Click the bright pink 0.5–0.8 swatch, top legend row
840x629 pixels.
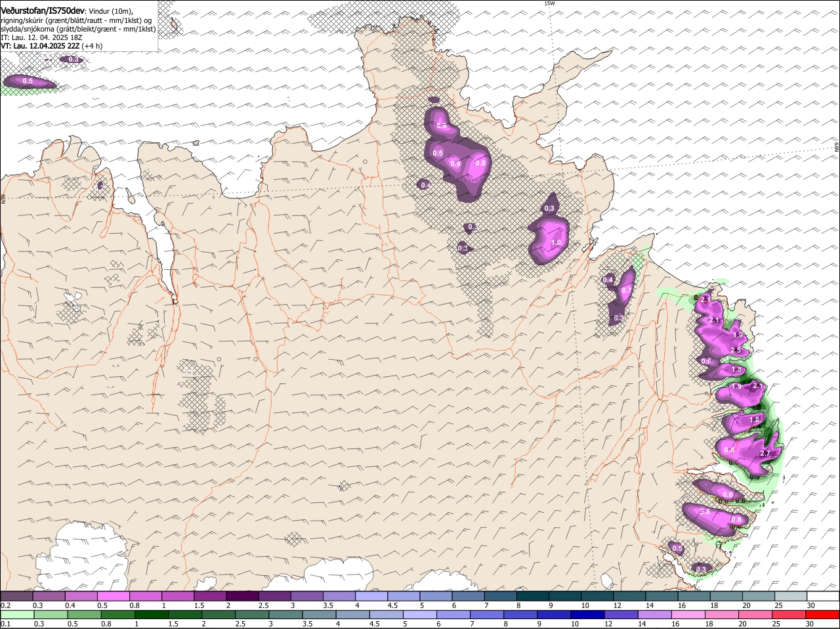point(114,596)
